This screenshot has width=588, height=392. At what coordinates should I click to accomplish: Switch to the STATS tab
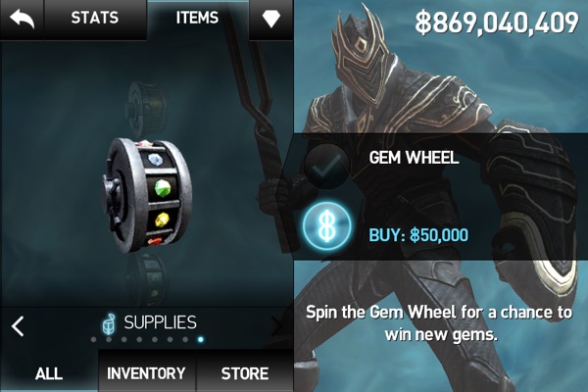click(x=95, y=18)
